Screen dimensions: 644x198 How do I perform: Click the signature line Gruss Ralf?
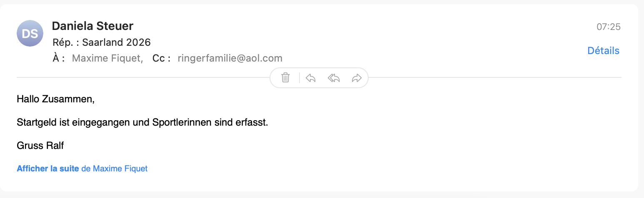40,146
